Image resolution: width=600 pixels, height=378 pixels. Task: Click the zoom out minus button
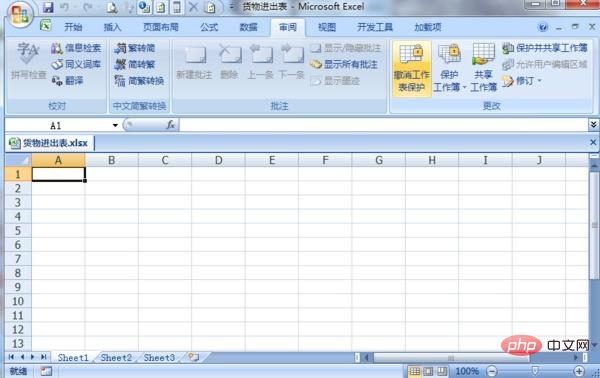coord(492,371)
